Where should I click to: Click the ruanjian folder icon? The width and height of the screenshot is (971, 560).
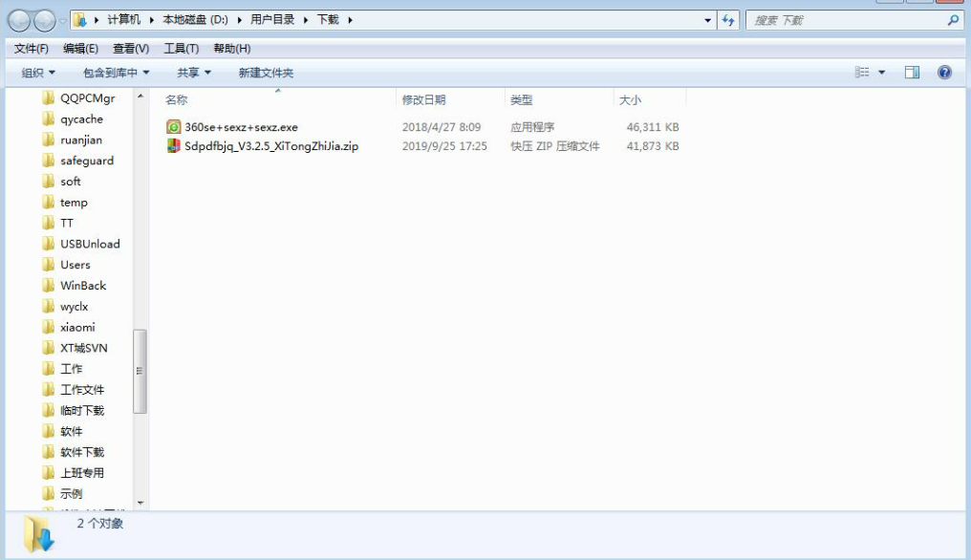49,140
